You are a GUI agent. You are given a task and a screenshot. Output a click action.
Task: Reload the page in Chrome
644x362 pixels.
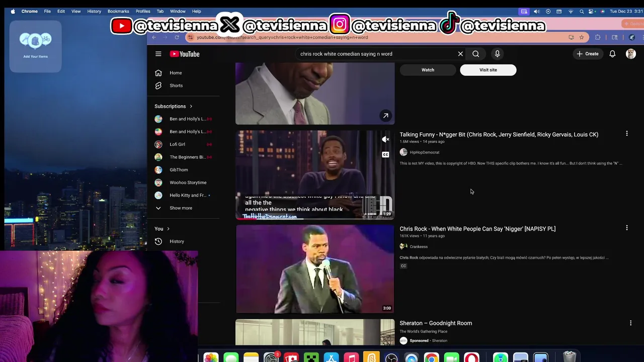[x=177, y=37]
